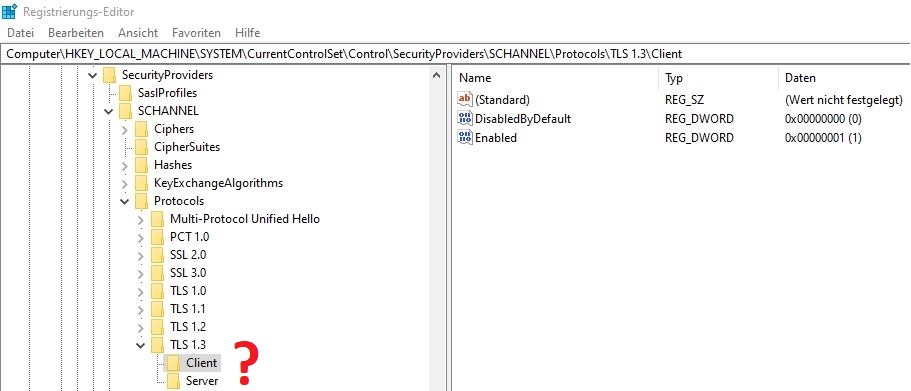The image size is (911, 391).
Task: Expand the TLS 1.2 key
Action: pos(141,327)
